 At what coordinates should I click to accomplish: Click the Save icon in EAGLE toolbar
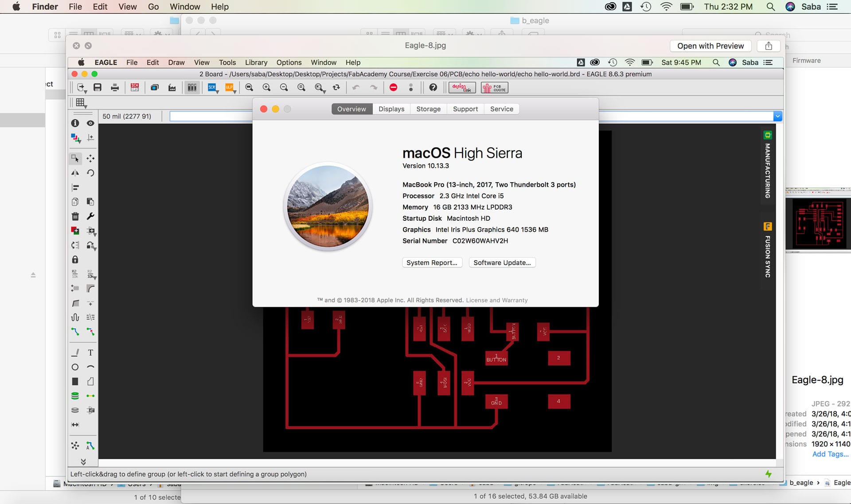(x=98, y=87)
